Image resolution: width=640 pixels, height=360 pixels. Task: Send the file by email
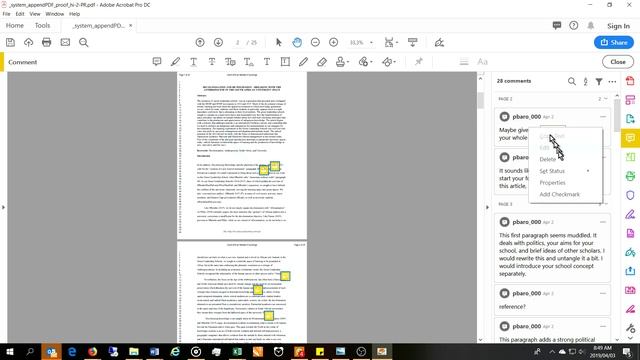(x=65, y=42)
